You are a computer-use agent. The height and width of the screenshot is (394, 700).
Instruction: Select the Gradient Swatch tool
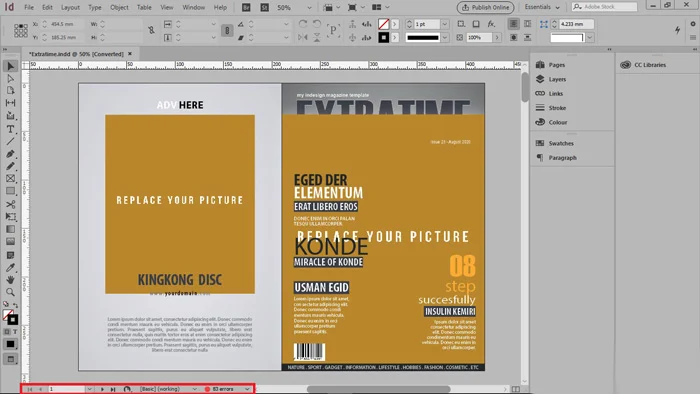tap(10, 229)
